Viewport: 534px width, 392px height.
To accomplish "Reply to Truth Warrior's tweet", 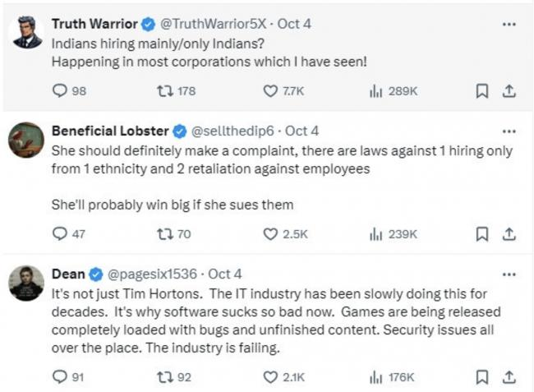I will tap(59, 91).
